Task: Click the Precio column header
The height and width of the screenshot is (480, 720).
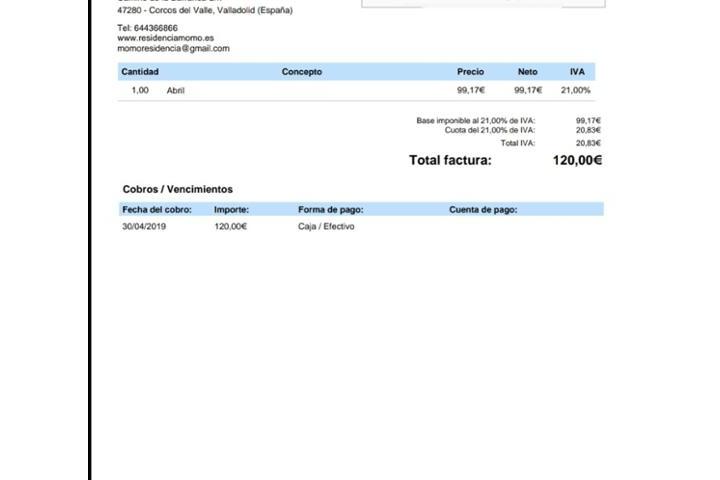Action: click(x=470, y=72)
